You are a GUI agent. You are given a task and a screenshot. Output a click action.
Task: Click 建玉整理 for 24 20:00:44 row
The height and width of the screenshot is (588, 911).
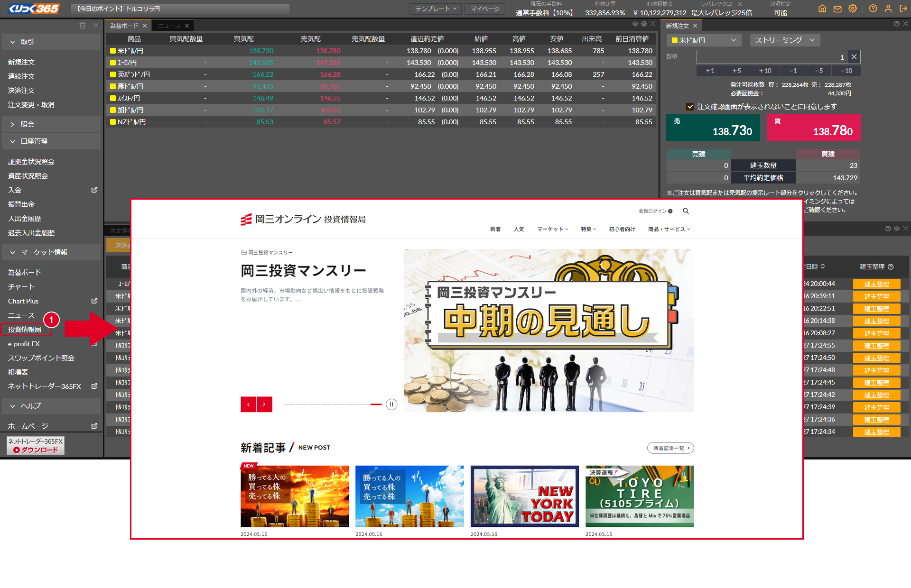[x=876, y=284]
